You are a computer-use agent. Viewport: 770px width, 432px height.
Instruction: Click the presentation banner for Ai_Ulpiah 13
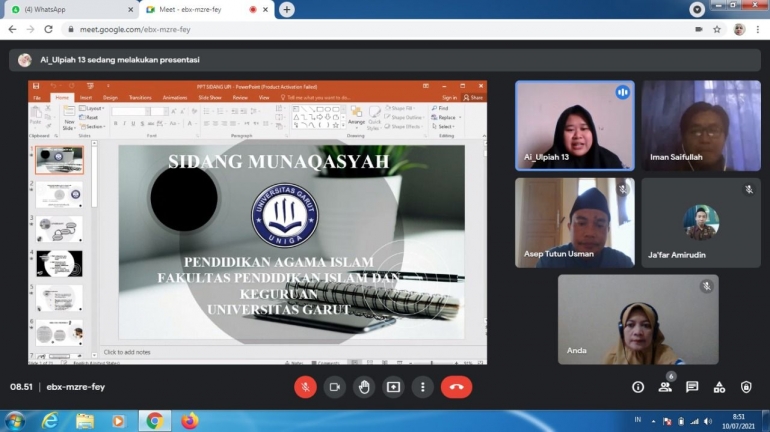coord(385,60)
